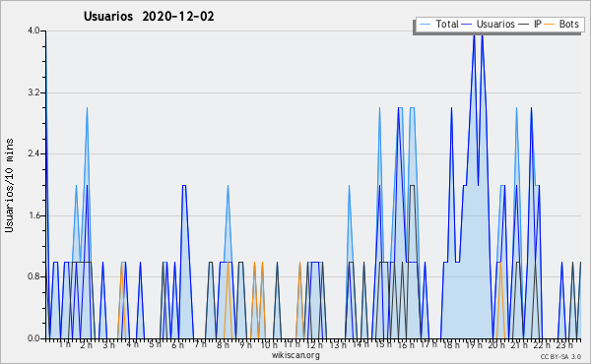The height and width of the screenshot is (364, 591).
Task: Click the 'Usuarios' legend label
Action: point(495,24)
